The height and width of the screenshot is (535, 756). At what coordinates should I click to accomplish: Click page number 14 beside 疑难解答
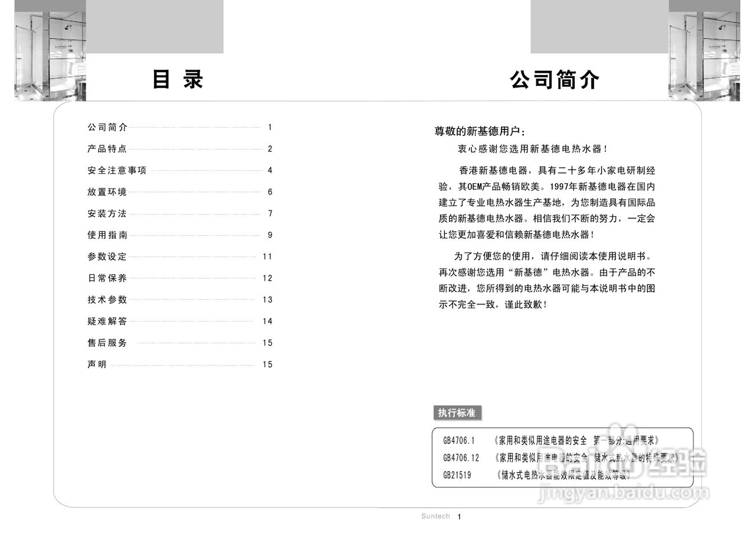click(x=268, y=322)
